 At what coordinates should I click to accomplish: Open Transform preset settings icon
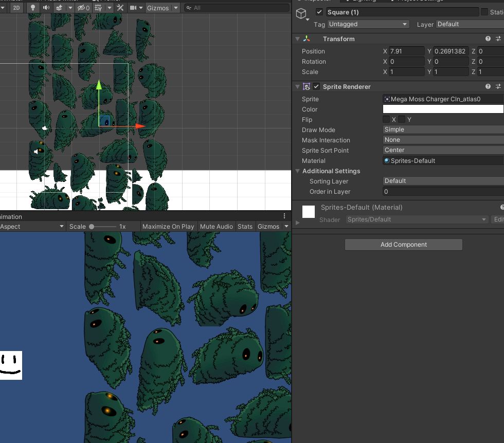point(498,39)
